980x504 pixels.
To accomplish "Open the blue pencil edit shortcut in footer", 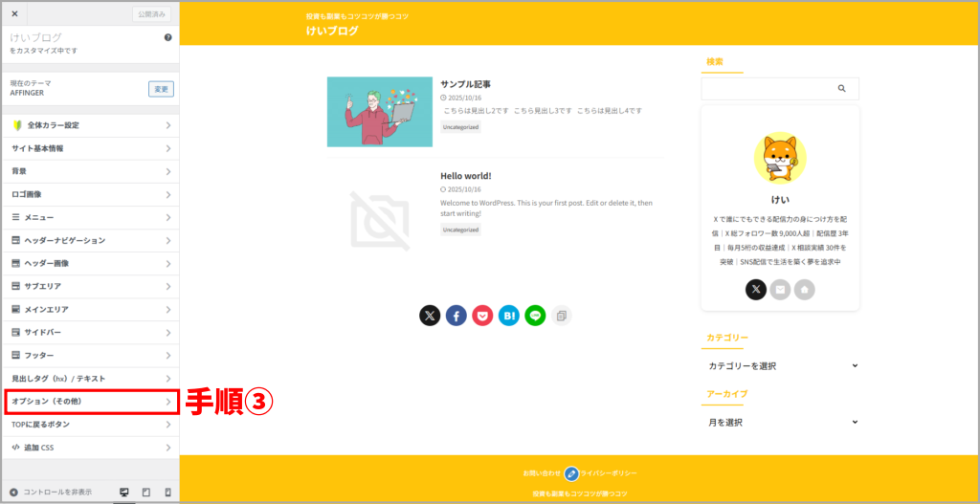I will click(x=570, y=474).
